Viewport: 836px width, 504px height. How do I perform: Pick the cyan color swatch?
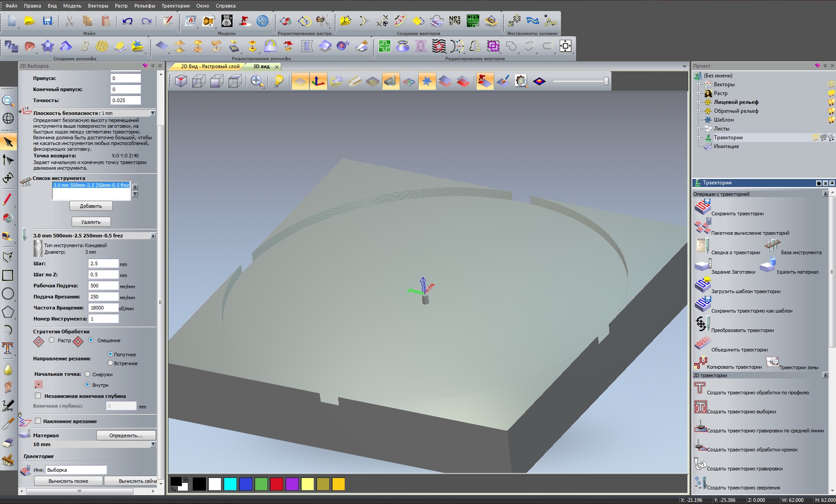[230, 484]
